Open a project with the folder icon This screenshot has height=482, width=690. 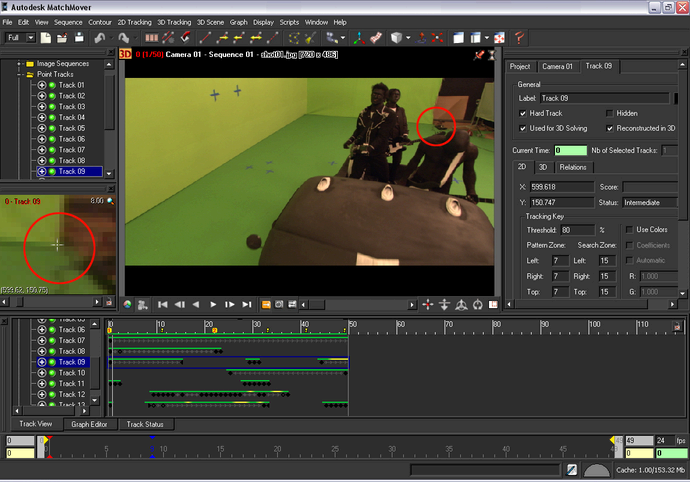pos(62,38)
